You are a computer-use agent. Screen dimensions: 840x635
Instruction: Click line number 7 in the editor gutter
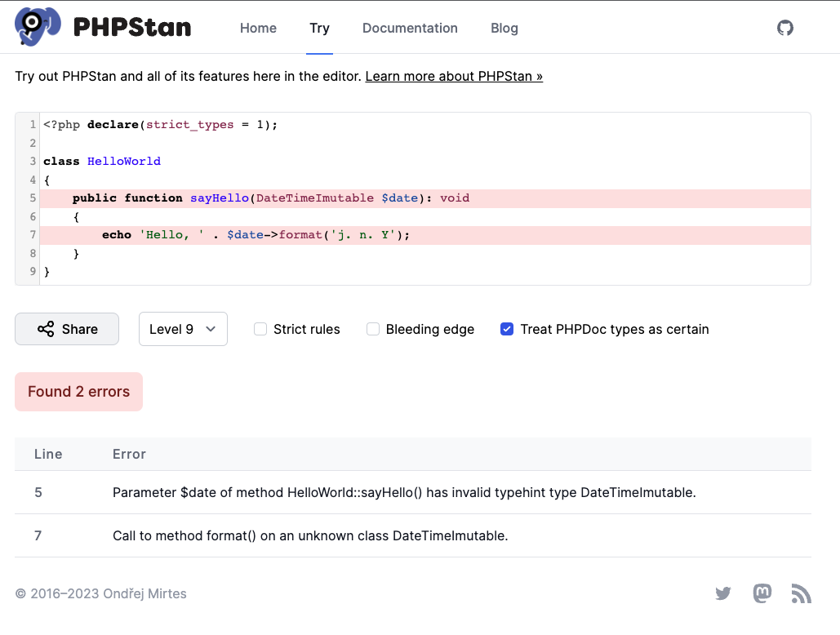[33, 235]
